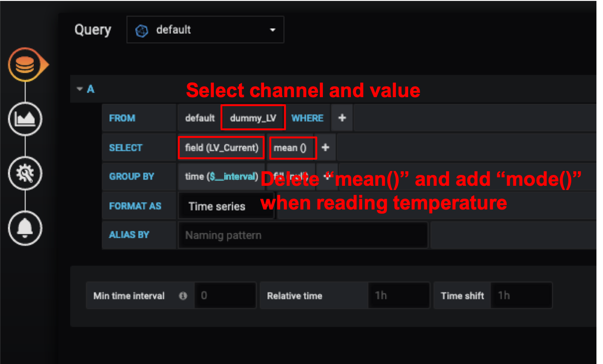This screenshot has width=603, height=364.
Task: Click the mean () aggregation
Action: [292, 148]
